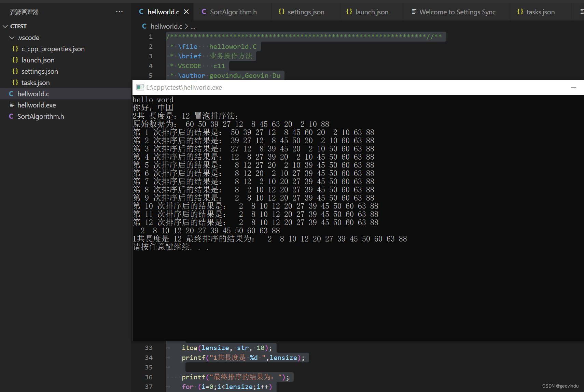Switch to the hellworld.c editor tab
Image resolution: width=584 pixels, height=392 pixels.
[x=163, y=12]
